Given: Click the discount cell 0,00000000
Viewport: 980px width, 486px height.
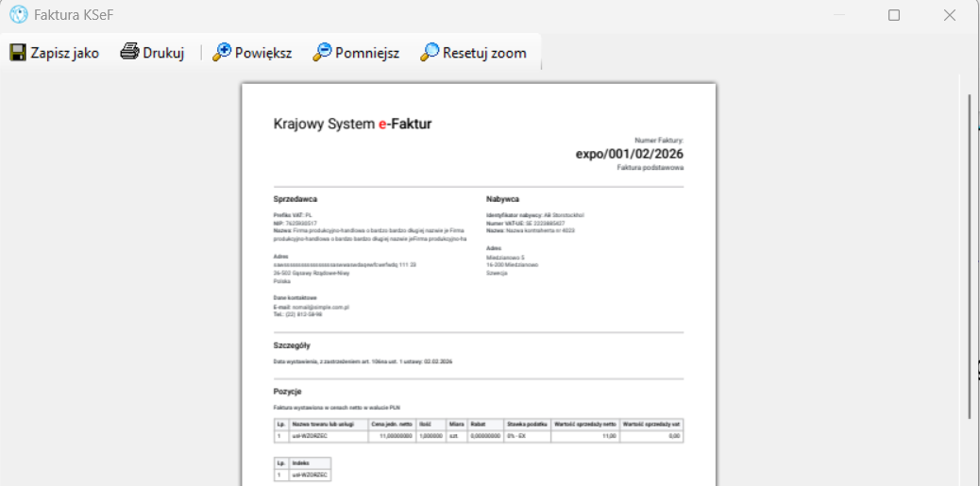Looking at the screenshot, I should [485, 436].
